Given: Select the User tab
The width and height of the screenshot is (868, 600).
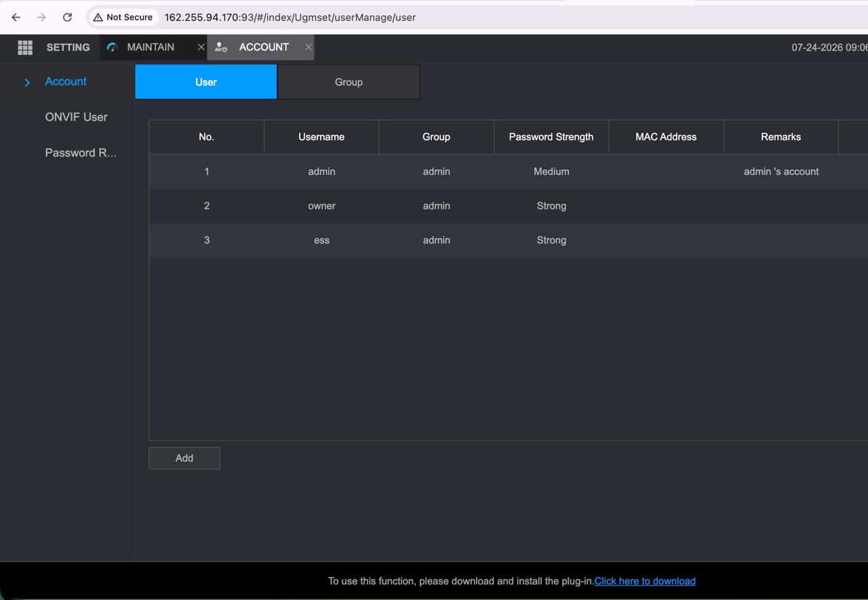Looking at the screenshot, I should coord(206,82).
